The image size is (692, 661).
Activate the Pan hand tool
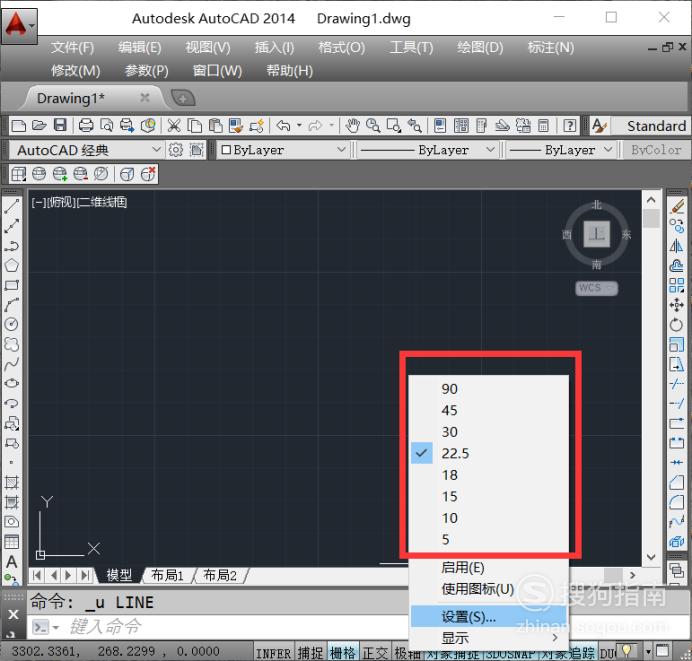[353, 126]
